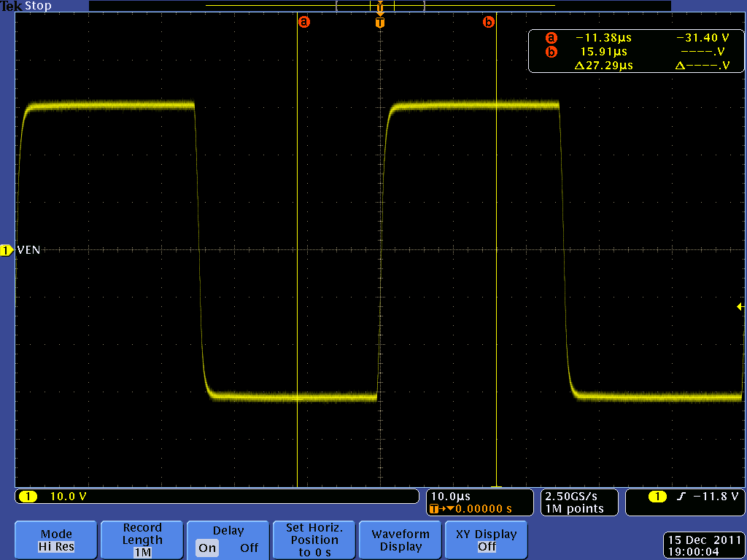Open the Mode Hi Res menu

pos(56,540)
